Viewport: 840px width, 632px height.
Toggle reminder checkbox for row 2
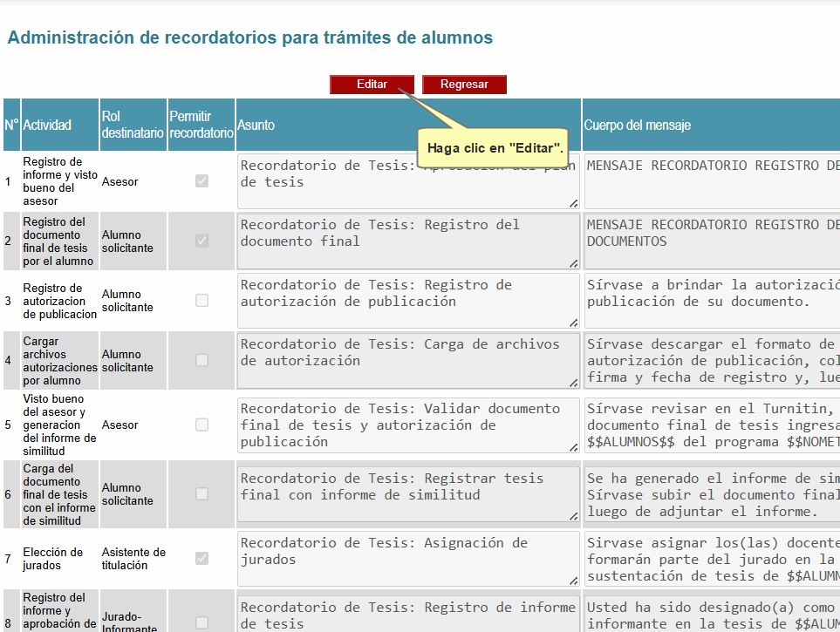point(201,241)
